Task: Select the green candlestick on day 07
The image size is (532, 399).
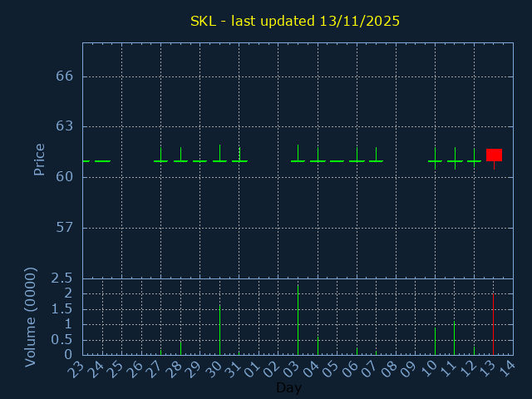Action: (376, 160)
